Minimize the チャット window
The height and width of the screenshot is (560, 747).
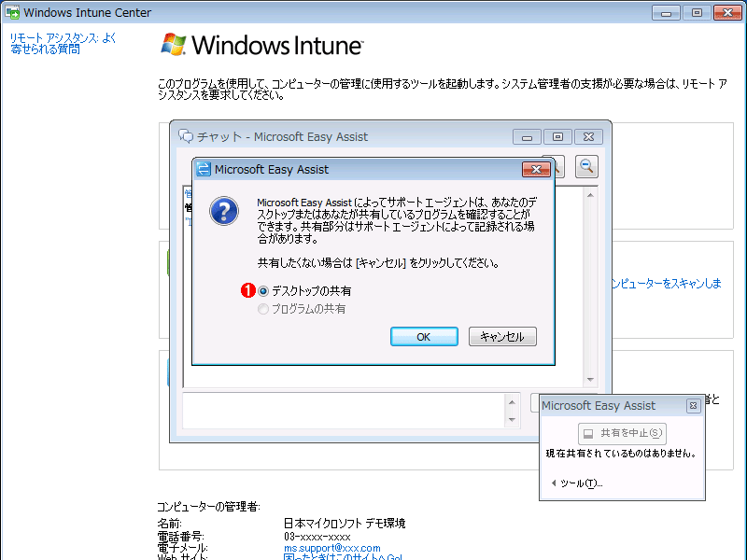pos(527,137)
